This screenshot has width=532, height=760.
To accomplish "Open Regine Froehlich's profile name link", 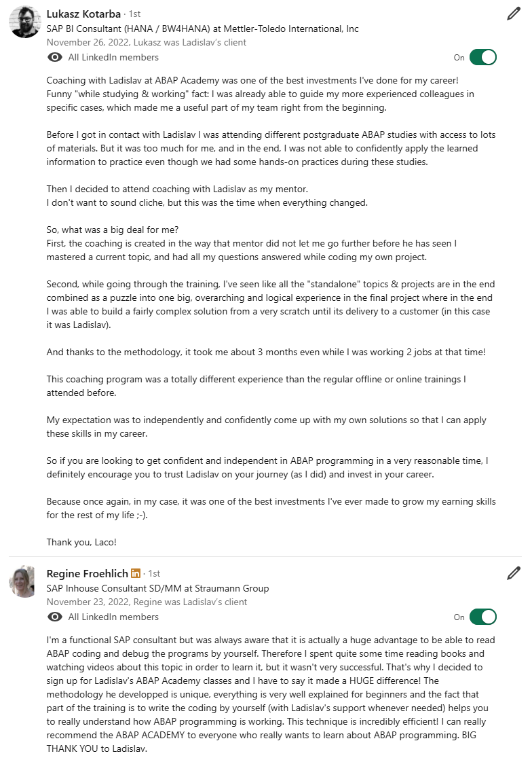I will [x=87, y=573].
